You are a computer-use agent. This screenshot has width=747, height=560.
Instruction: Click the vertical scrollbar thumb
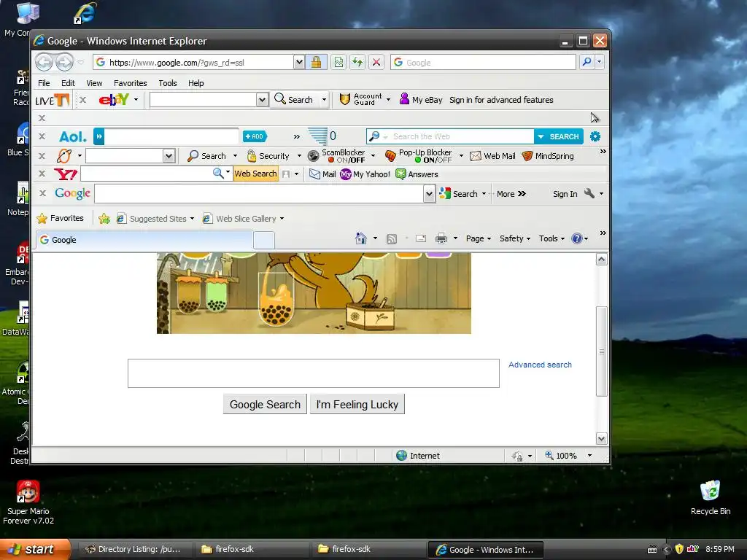click(x=602, y=351)
